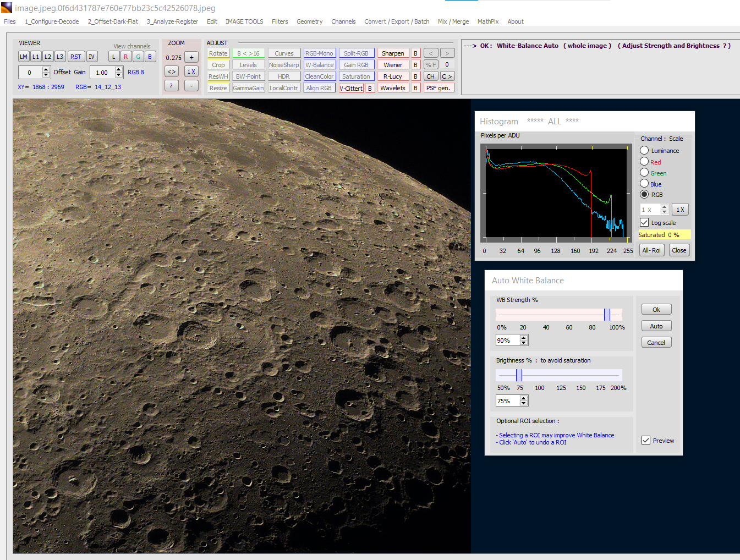Click the histogram All-Roi button
The image size is (740, 560).
coord(651,250)
